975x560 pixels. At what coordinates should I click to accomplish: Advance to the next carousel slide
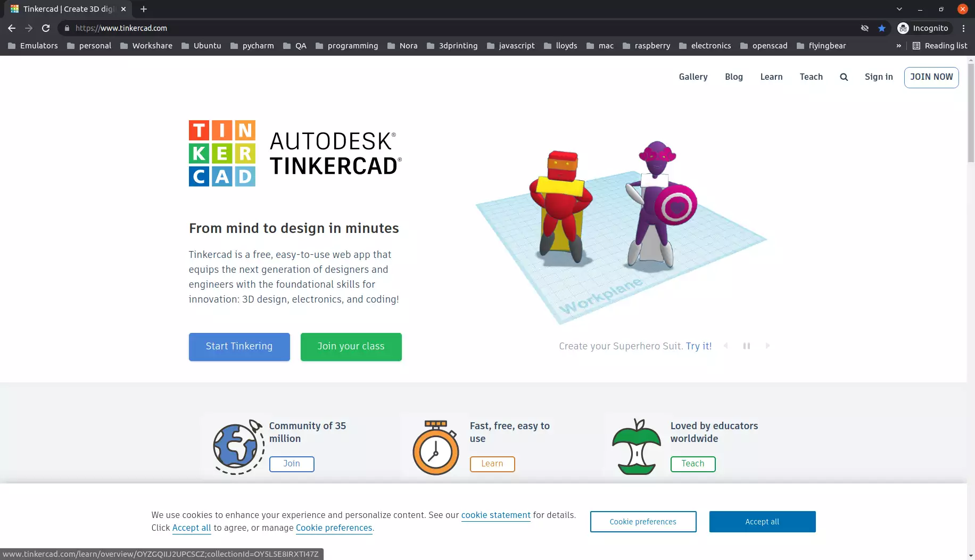pos(767,346)
